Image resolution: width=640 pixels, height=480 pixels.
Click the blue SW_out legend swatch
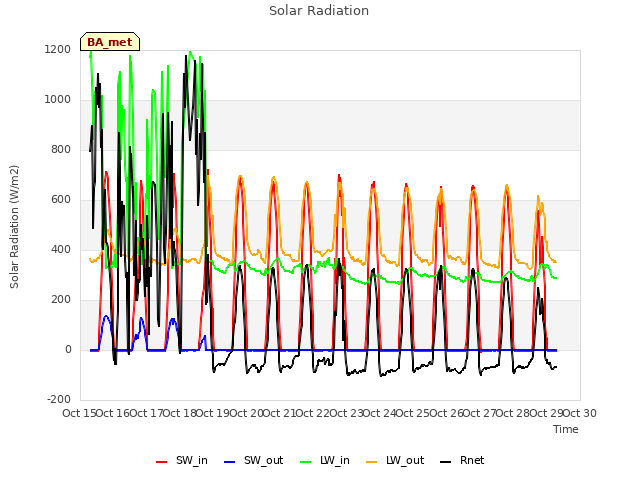coord(230,462)
